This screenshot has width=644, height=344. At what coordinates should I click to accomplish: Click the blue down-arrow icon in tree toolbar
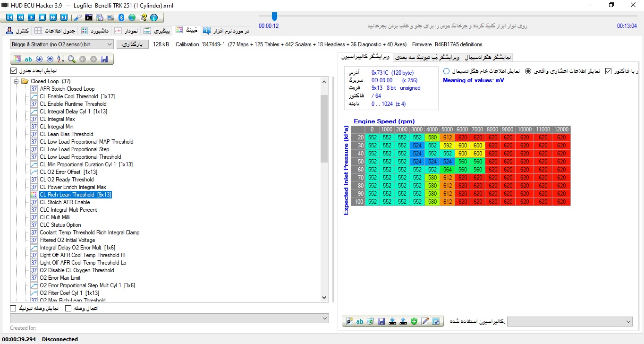[39, 59]
